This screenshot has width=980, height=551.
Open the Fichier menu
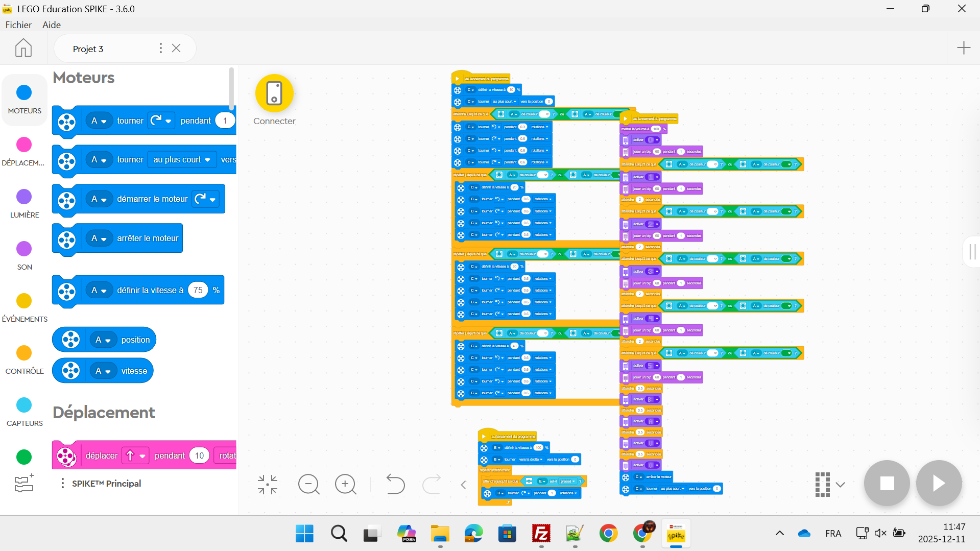(18, 25)
